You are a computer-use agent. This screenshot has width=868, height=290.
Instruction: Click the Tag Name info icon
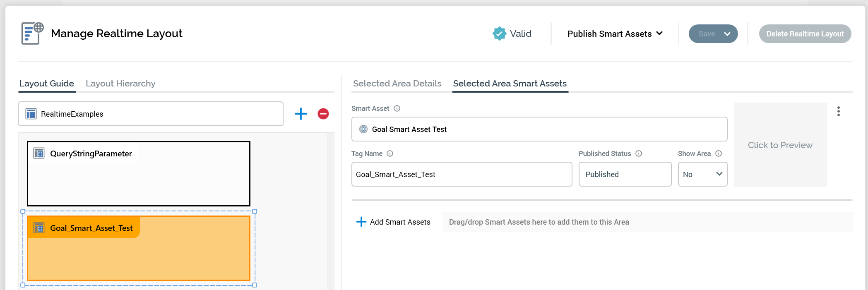(x=390, y=153)
